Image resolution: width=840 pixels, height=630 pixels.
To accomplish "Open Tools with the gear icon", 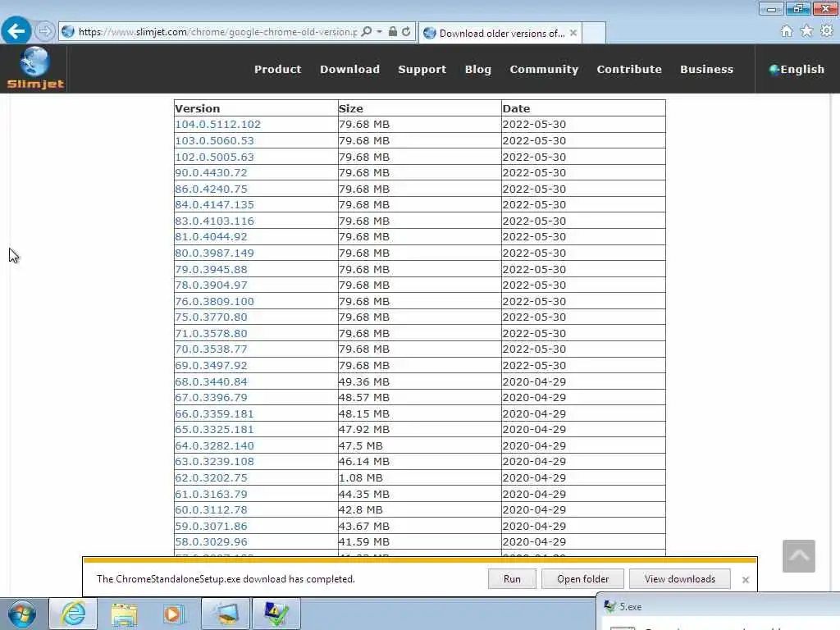I will click(x=827, y=31).
